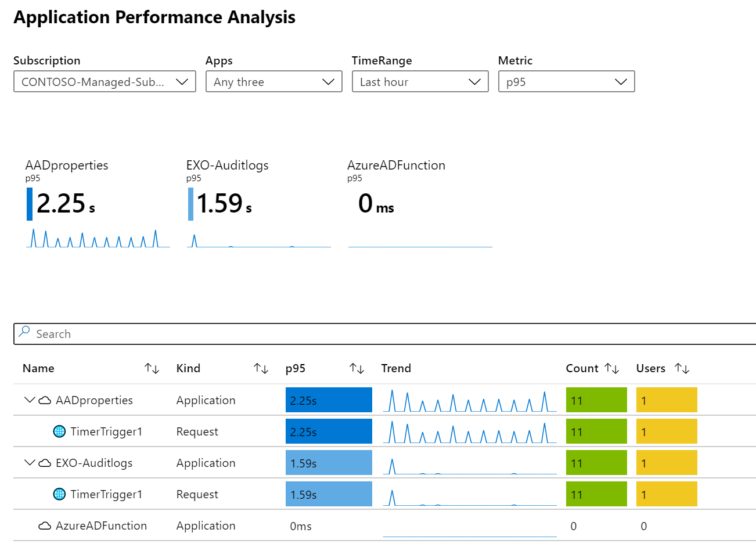
Task: Sort table by Users column arrows
Action: (682, 369)
